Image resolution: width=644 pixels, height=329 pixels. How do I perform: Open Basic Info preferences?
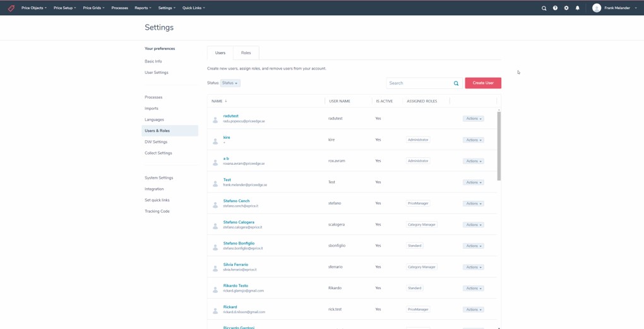153,61
